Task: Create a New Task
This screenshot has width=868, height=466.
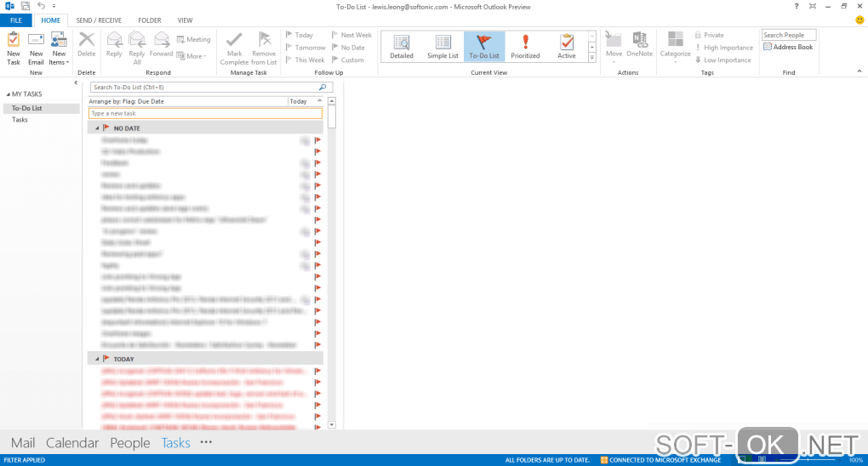Action: click(x=14, y=48)
